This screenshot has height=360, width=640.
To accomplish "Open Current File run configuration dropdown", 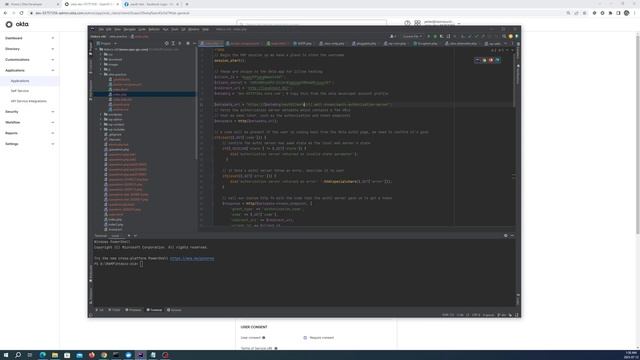I will 411,36.
